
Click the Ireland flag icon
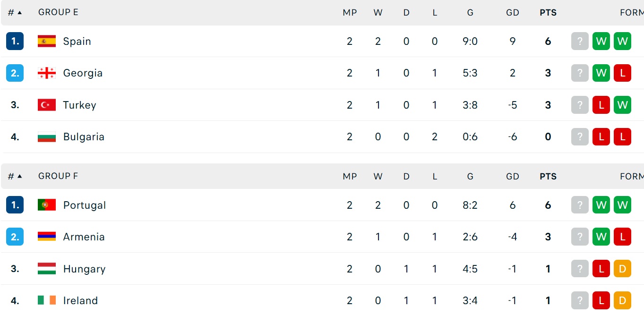(x=47, y=300)
